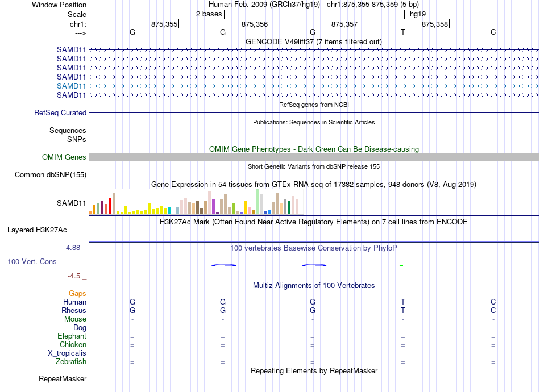Click the Sequences track label
The width and height of the screenshot is (540, 392).
pos(68,131)
